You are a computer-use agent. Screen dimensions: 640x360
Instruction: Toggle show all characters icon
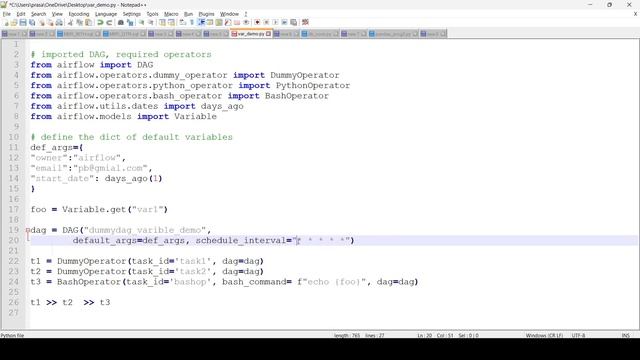point(192,22)
